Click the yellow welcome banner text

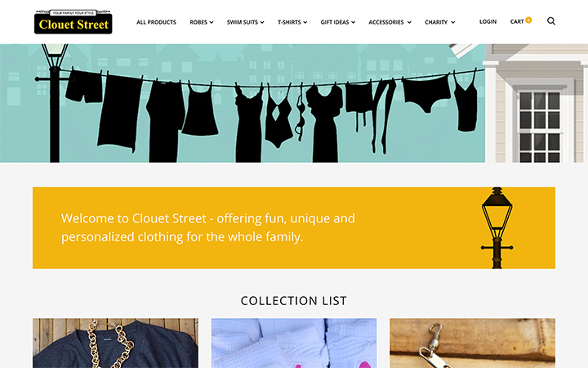click(208, 227)
